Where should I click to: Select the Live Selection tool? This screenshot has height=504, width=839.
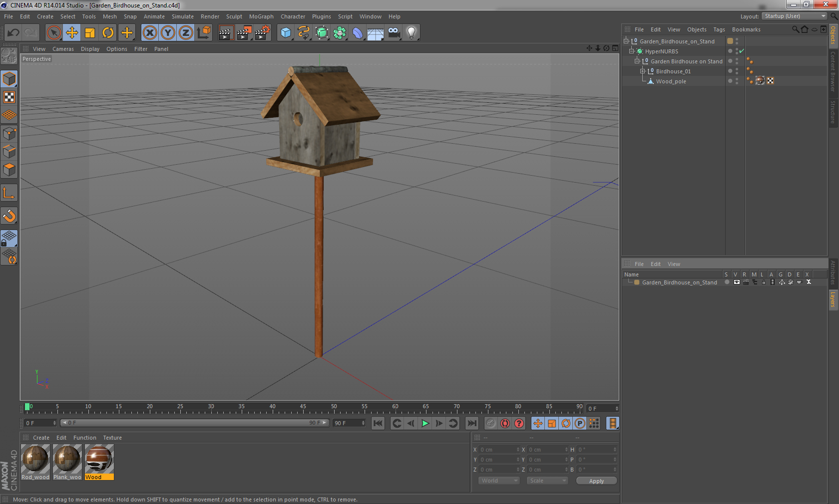point(53,33)
